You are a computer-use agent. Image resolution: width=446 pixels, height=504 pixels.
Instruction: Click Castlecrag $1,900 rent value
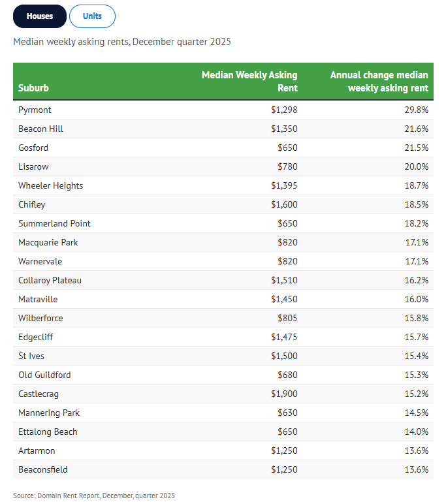point(284,394)
